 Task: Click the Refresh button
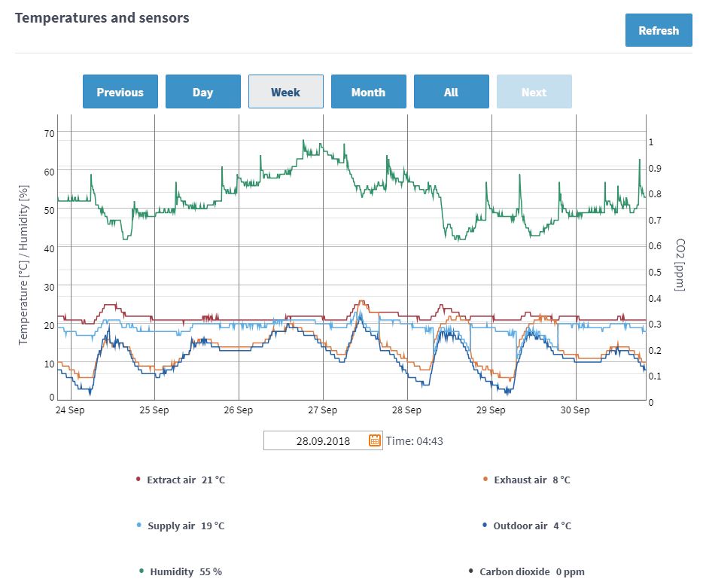(x=659, y=30)
